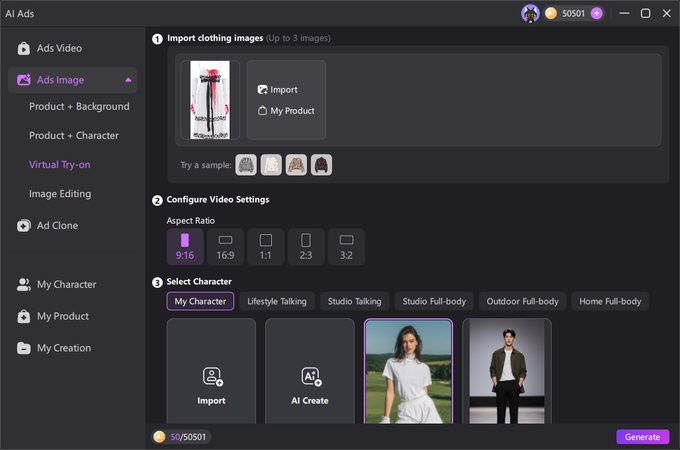
Task: Select the imported dress clothing image
Action: pos(210,100)
